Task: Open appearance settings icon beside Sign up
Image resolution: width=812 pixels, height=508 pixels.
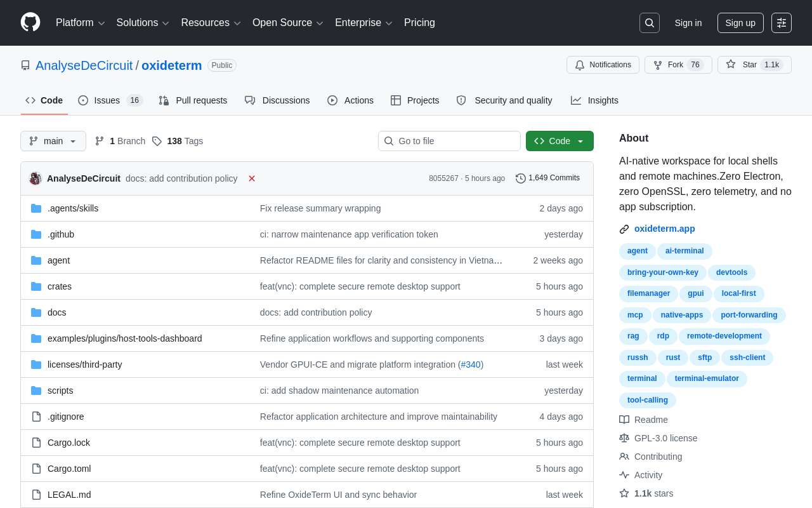Action: click(782, 23)
